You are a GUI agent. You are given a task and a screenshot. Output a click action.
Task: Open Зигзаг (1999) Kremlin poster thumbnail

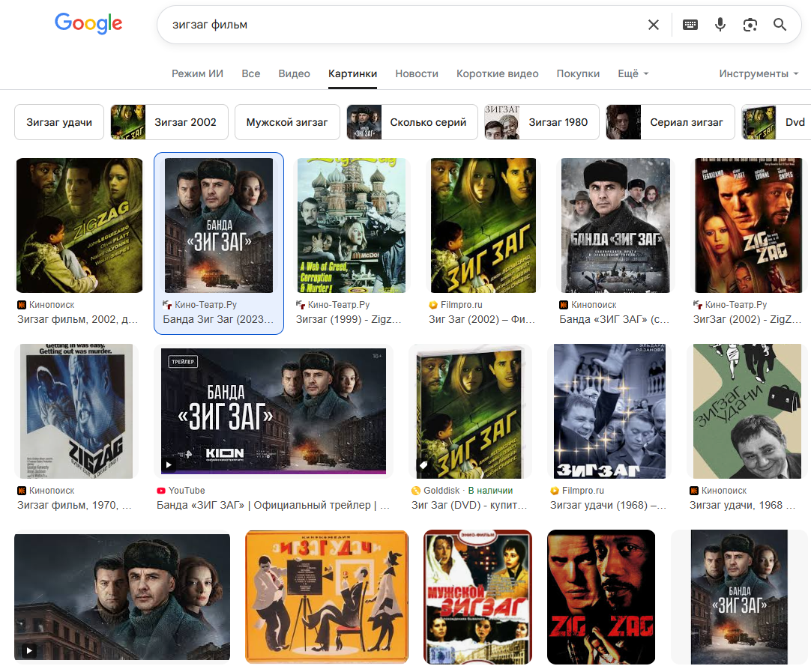tap(352, 225)
